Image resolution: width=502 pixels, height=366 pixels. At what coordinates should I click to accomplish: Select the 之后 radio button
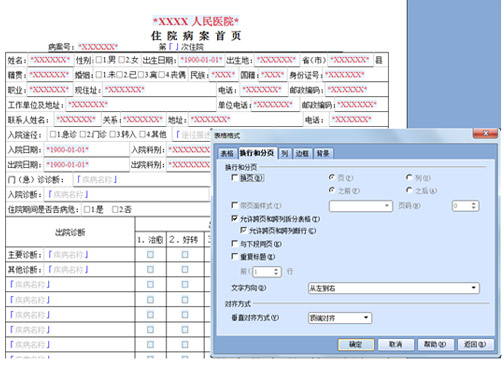click(409, 190)
